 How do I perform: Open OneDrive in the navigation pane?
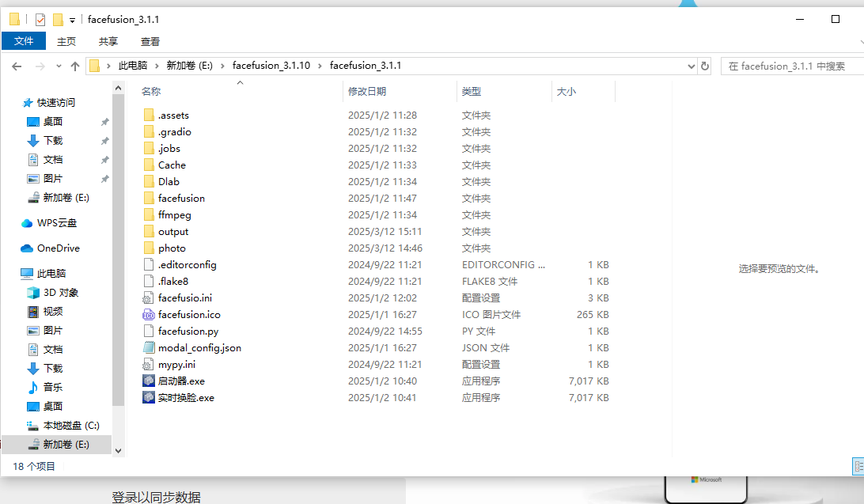[x=51, y=248]
